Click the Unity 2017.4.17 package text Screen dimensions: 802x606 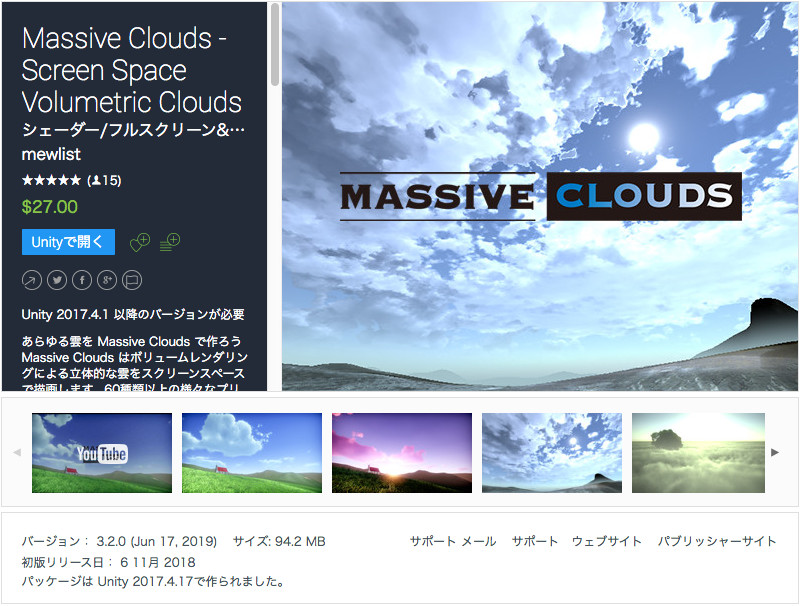point(152,581)
